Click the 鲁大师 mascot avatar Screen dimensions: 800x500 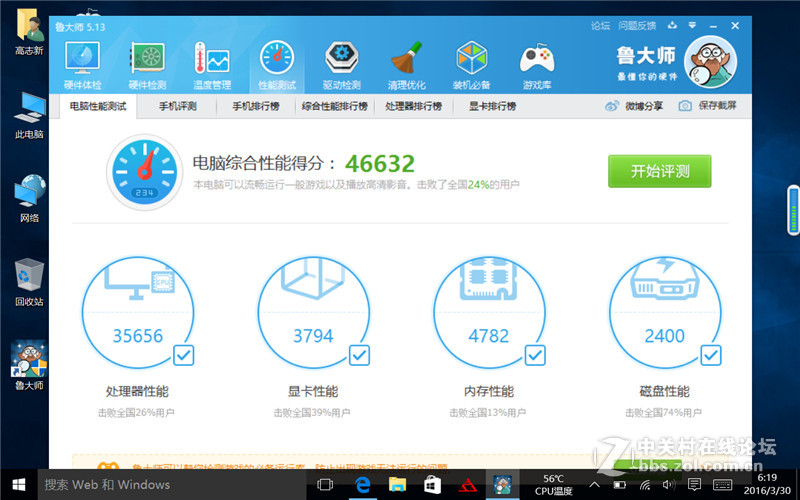[711, 62]
